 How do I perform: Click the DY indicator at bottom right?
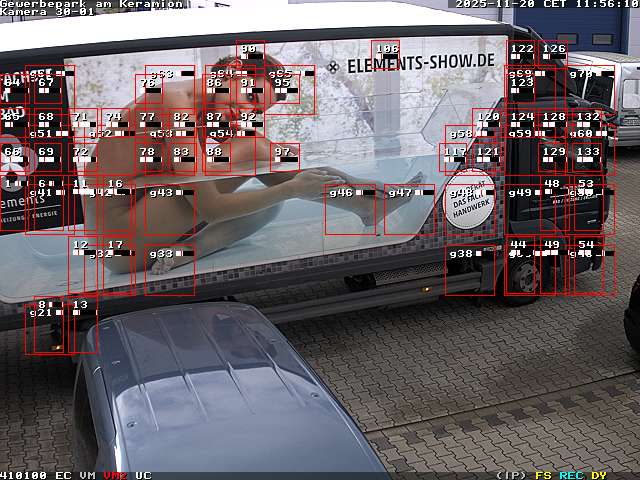pyautogui.click(x=598, y=475)
